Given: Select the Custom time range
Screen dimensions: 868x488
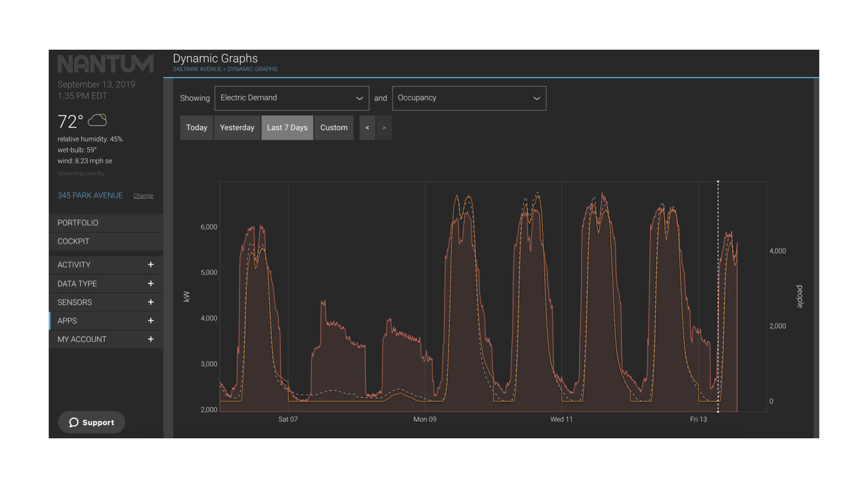Looking at the screenshot, I should click(x=334, y=128).
